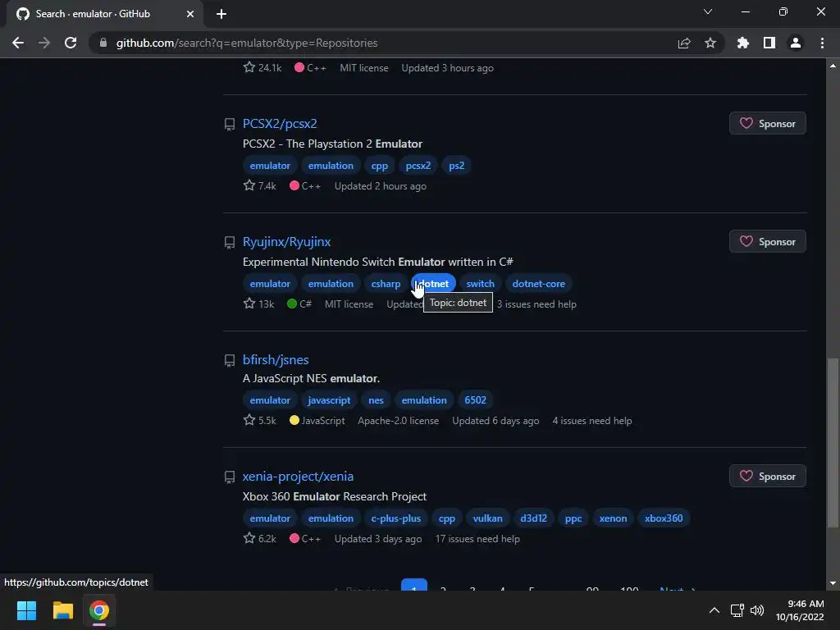840x630 pixels.
Task: Close the Search emulator GitHub tab
Action: point(190,14)
